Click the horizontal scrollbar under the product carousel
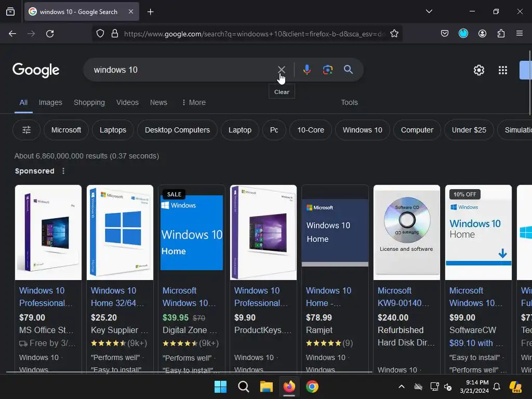Screen dimensions: 532x399 coord(189,372)
